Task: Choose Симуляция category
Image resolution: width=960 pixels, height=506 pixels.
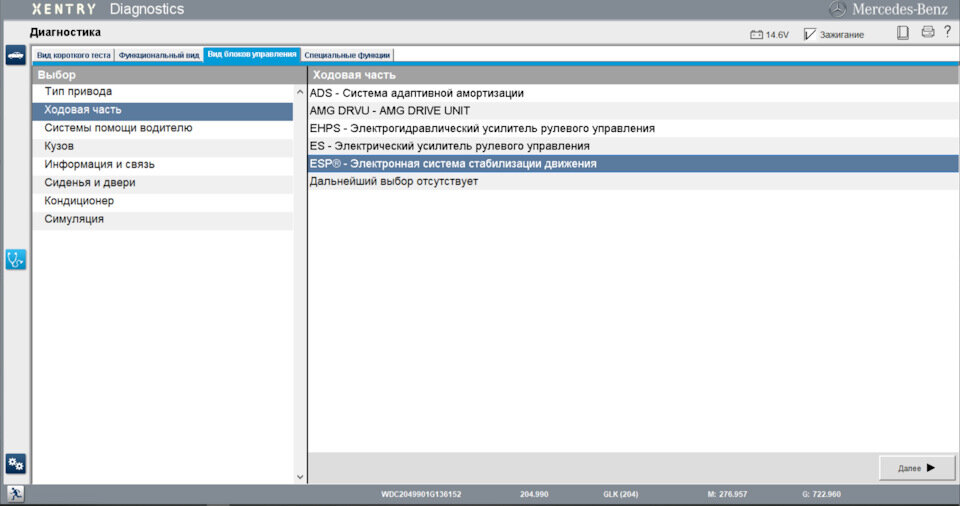Action: pos(163,219)
